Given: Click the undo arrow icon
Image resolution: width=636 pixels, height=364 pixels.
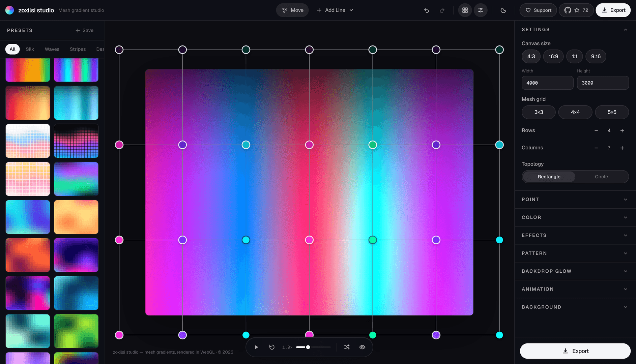Looking at the screenshot, I should tap(427, 10).
